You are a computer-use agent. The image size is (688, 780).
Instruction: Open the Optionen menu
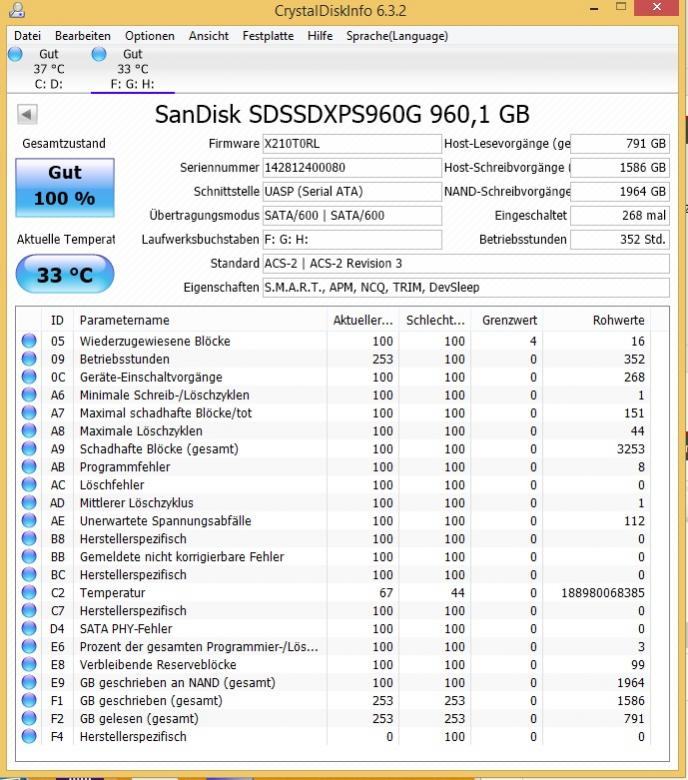click(x=150, y=36)
